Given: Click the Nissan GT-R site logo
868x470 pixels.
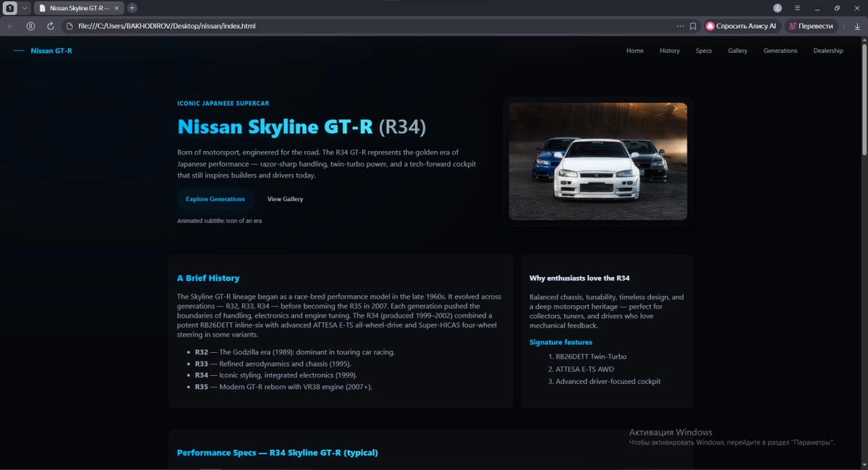Looking at the screenshot, I should [43, 51].
